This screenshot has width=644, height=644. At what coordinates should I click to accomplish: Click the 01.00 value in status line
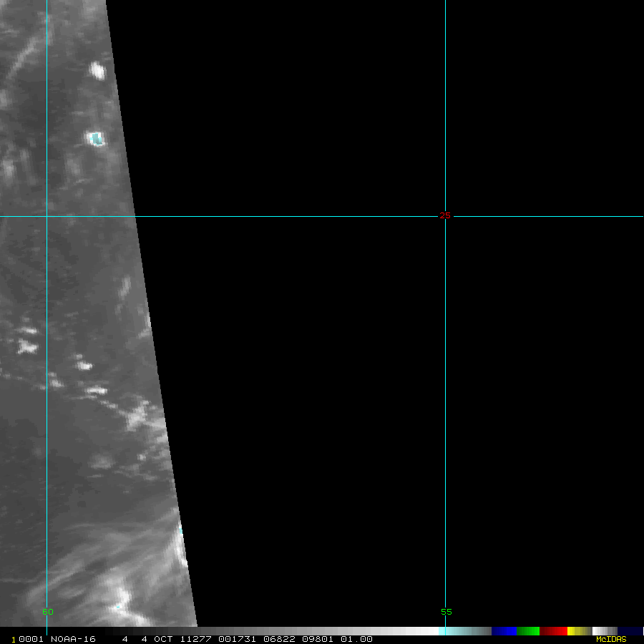point(356,639)
